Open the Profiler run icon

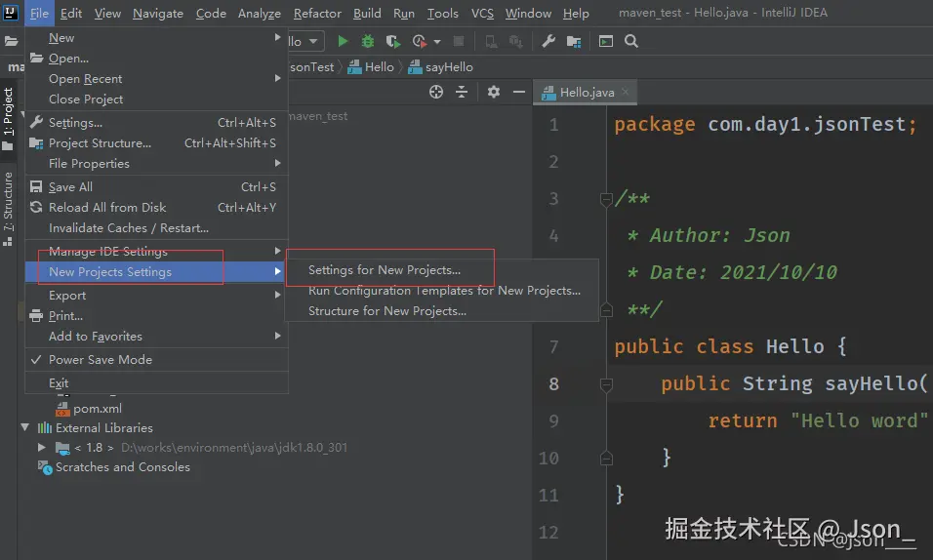click(x=420, y=41)
